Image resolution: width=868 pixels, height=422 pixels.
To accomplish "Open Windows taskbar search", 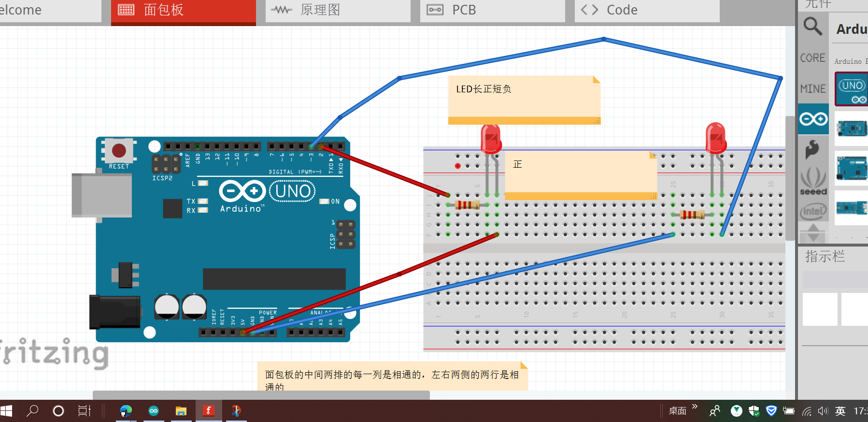I will pyautogui.click(x=32, y=411).
